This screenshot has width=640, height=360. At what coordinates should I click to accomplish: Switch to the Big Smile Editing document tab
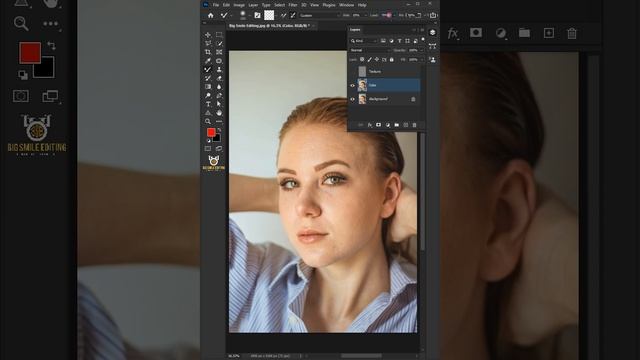click(x=271, y=26)
